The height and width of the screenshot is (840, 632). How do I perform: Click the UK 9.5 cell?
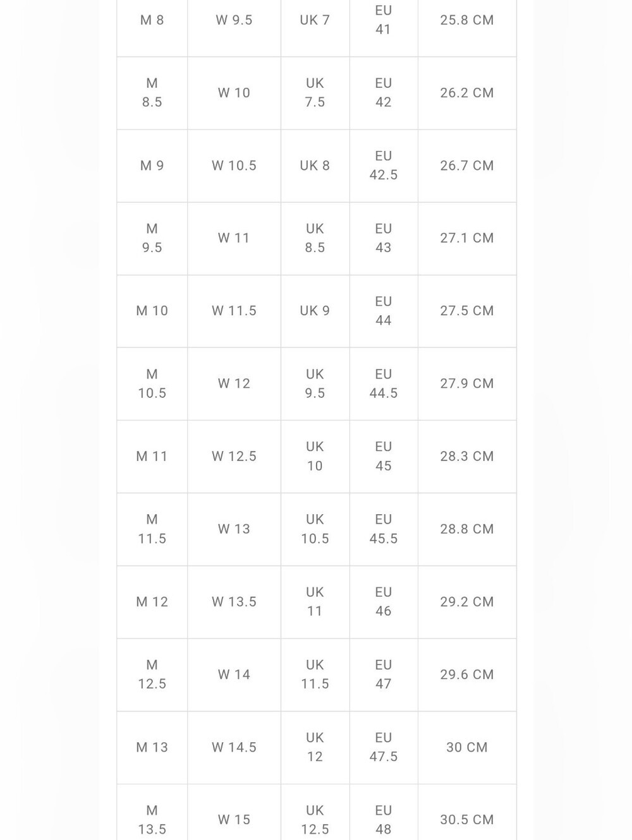click(315, 383)
